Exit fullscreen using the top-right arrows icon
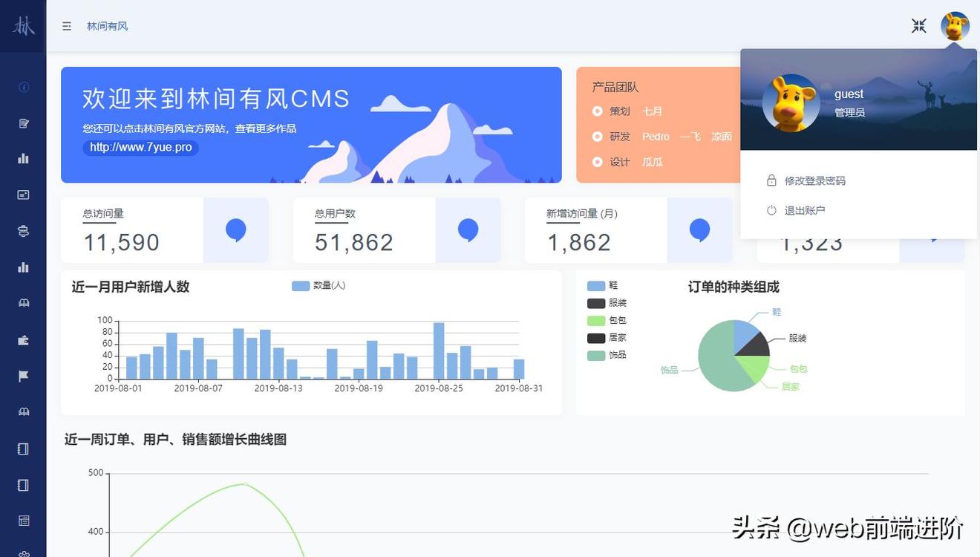The width and height of the screenshot is (980, 557). coord(919,26)
